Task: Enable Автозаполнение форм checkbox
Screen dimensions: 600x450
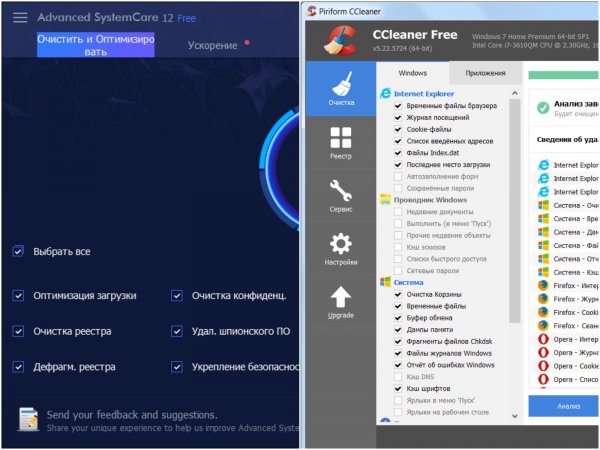Action: 398,176
